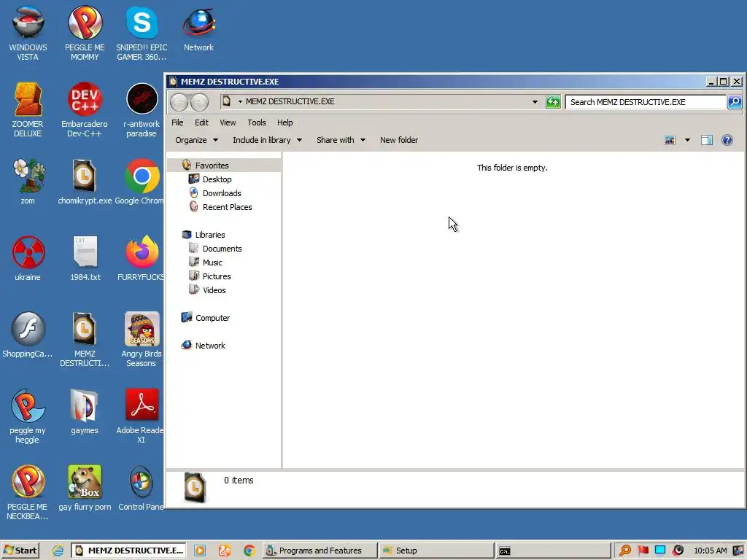Open the File menu

(x=177, y=122)
